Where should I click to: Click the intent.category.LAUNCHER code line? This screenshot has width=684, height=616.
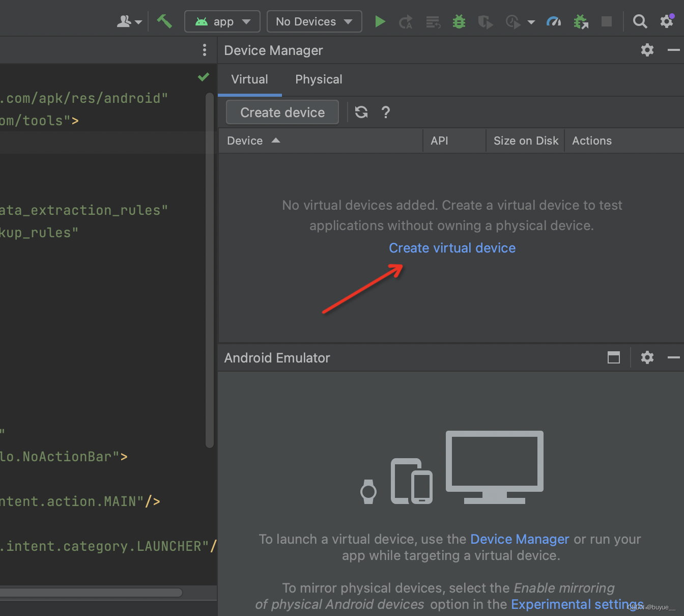(108, 546)
